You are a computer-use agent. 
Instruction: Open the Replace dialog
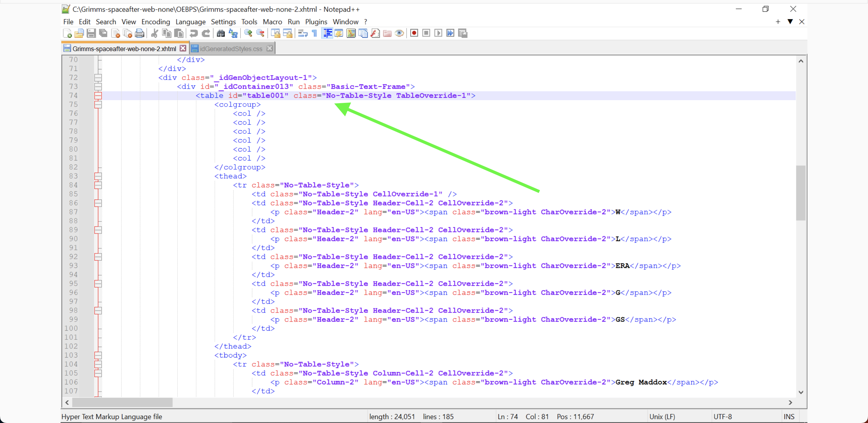pos(233,33)
